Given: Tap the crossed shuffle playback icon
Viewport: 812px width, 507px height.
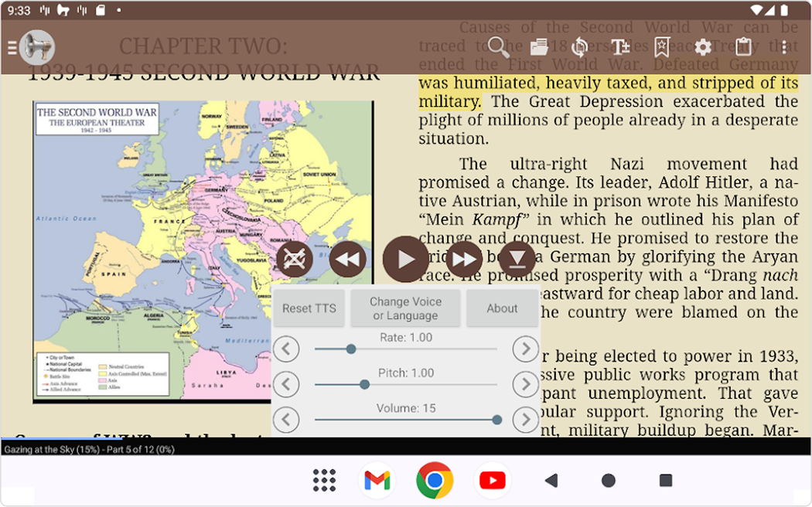Looking at the screenshot, I should [294, 259].
